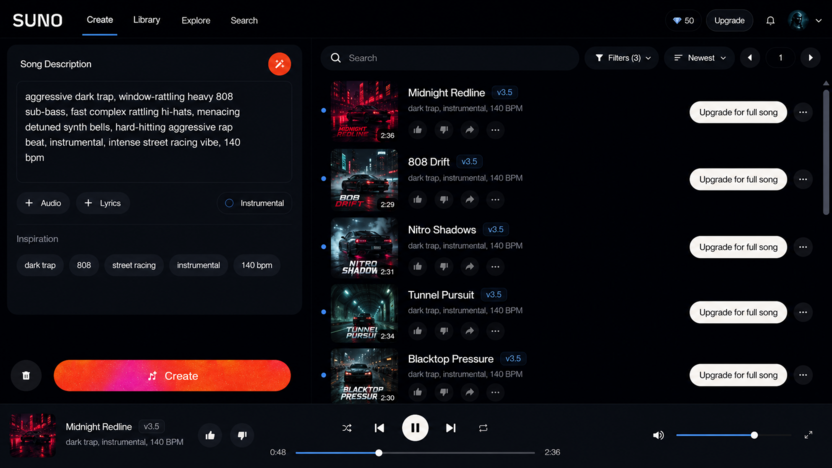
Task: Thumbs up the 808 Drift track
Action: [x=418, y=200]
